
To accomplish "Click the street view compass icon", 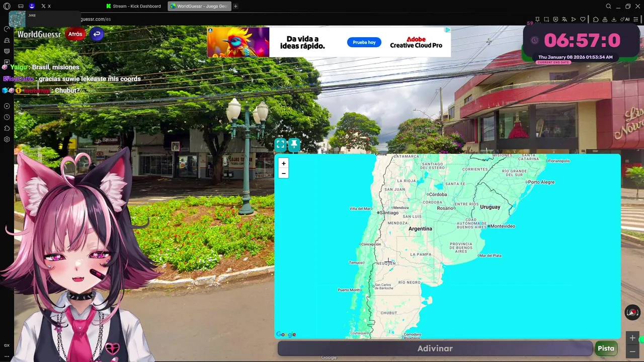I will pos(632,312).
